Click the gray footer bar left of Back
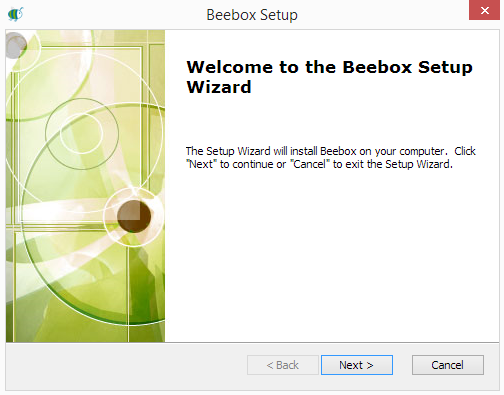The image size is (504, 395). [126, 366]
